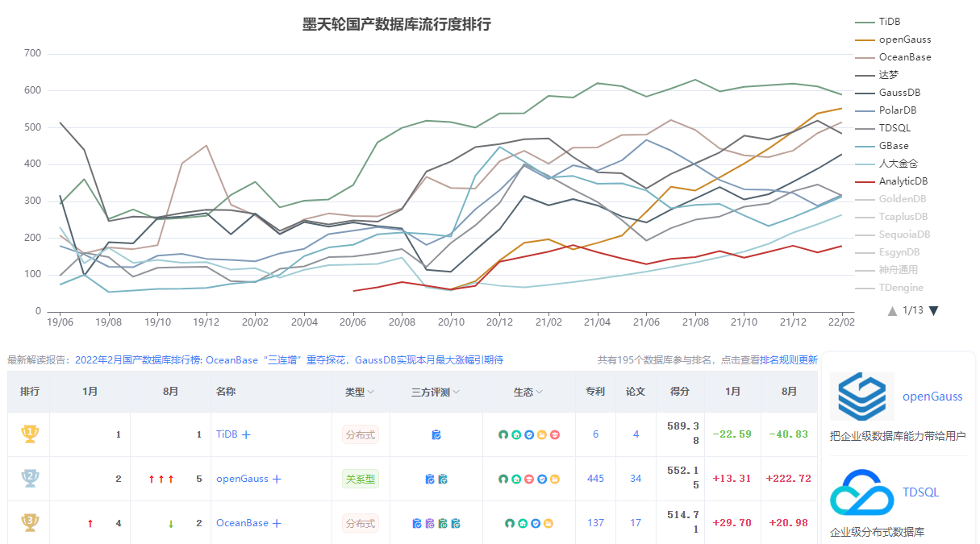This screenshot has width=980, height=544.
Task: Click the score change value +222.72
Action: [x=789, y=479]
